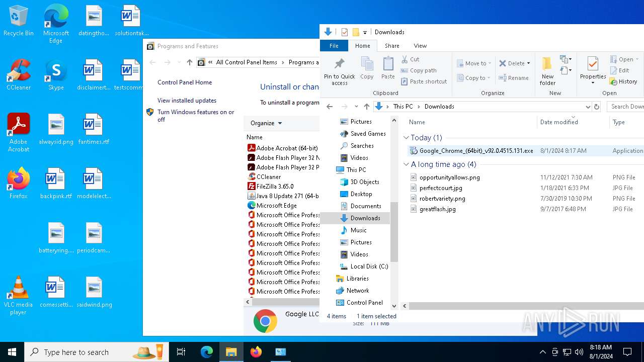Create a New folder from the ribbon
The image size is (644, 362).
point(547,71)
